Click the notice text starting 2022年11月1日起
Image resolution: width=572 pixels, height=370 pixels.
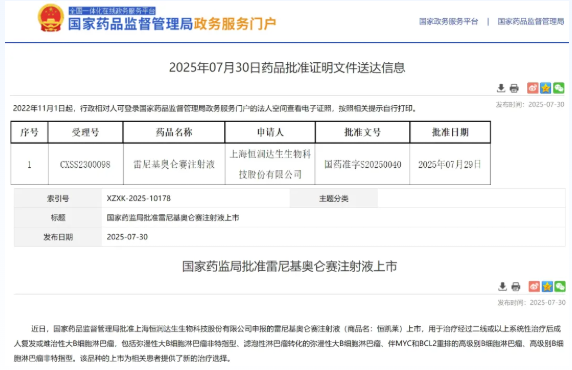tap(215, 108)
